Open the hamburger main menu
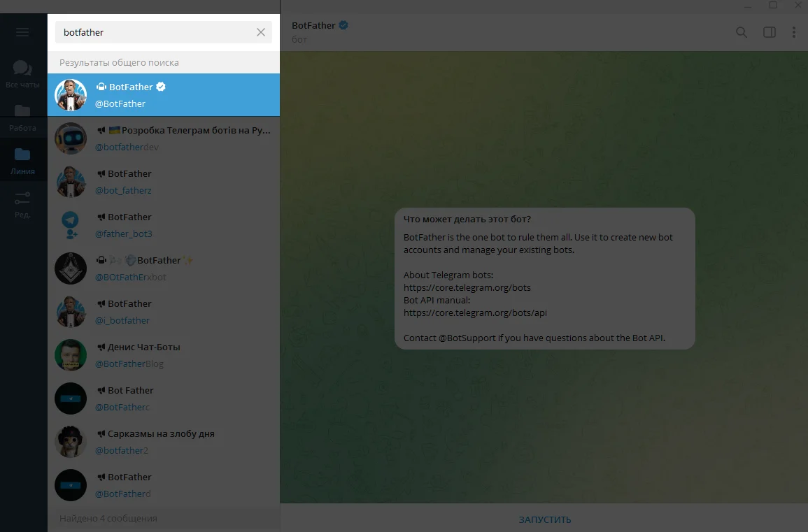 [x=22, y=32]
